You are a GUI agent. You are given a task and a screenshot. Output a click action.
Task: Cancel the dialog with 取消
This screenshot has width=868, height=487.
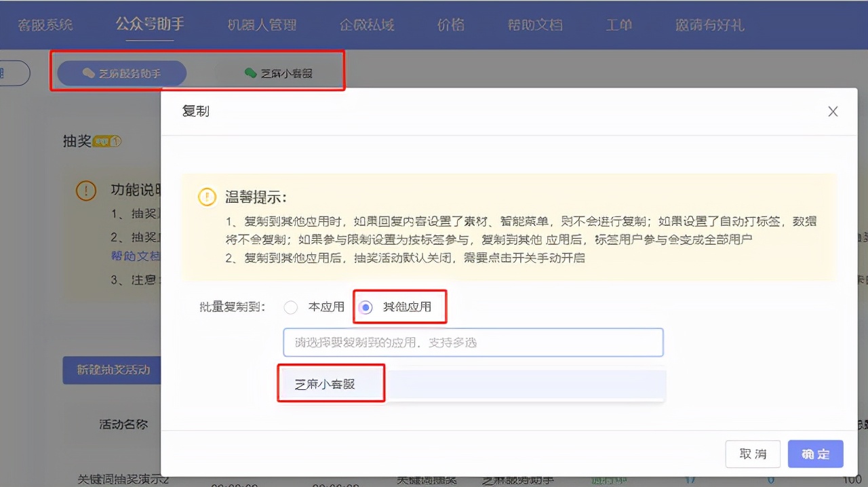(x=753, y=454)
